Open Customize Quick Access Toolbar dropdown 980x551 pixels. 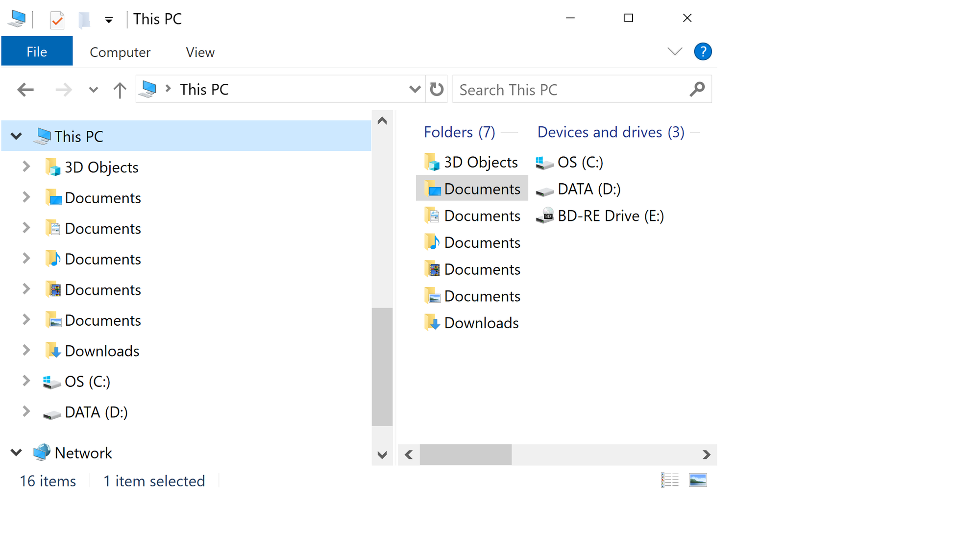pos(109,20)
